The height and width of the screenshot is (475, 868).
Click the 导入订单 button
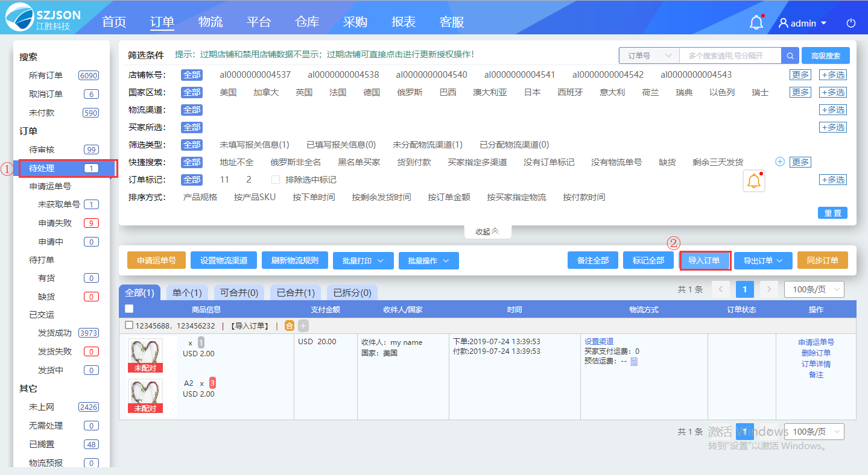[705, 260]
